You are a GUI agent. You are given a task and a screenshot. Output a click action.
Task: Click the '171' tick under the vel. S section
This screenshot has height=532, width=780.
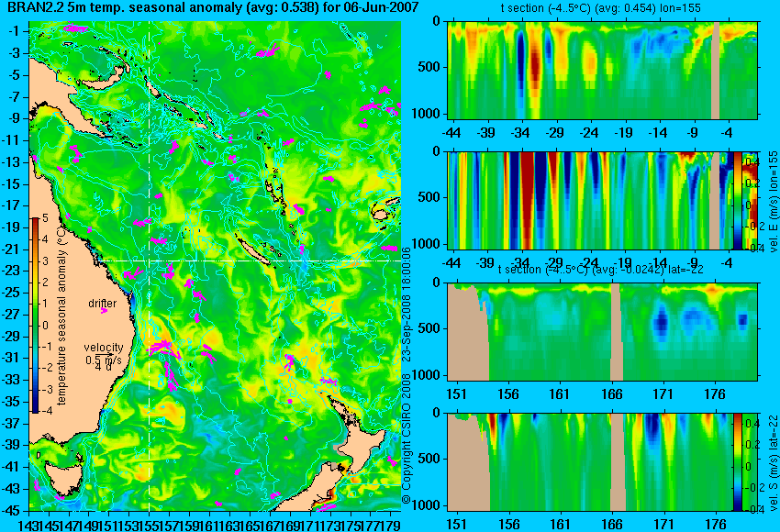[663, 525]
